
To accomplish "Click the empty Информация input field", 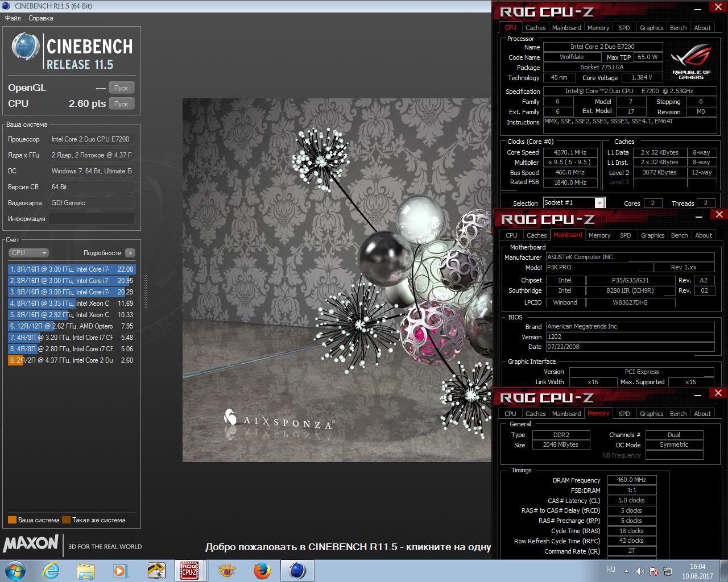I will pos(92,219).
